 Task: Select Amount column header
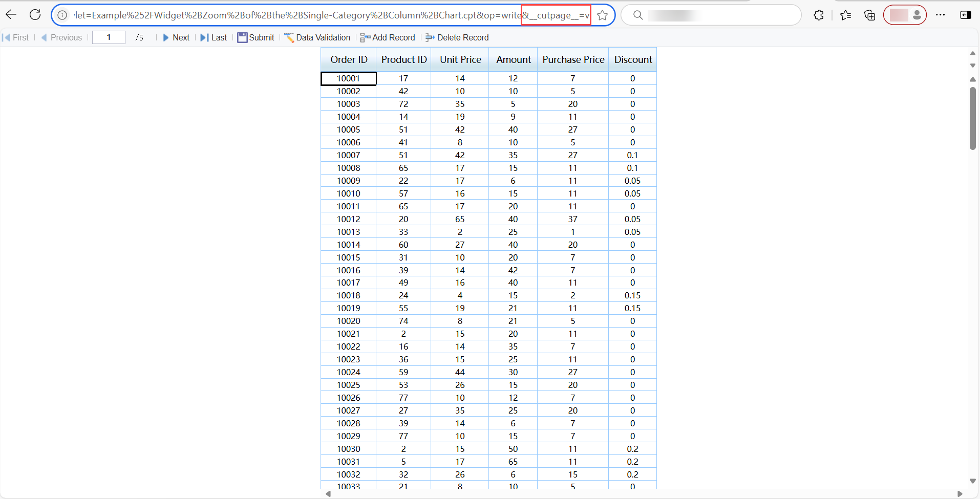[x=514, y=59]
